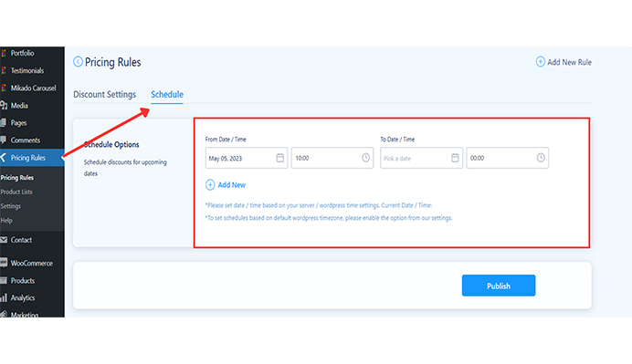The height and width of the screenshot is (364, 632).
Task: Open Settings under Pricing Rules submenu
Action: [10, 206]
